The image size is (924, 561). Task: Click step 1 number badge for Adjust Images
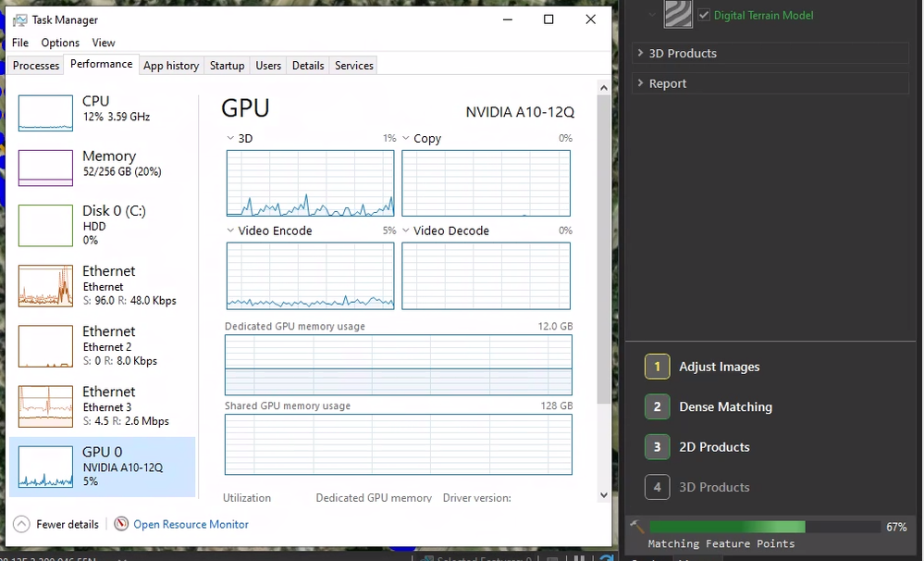(657, 367)
